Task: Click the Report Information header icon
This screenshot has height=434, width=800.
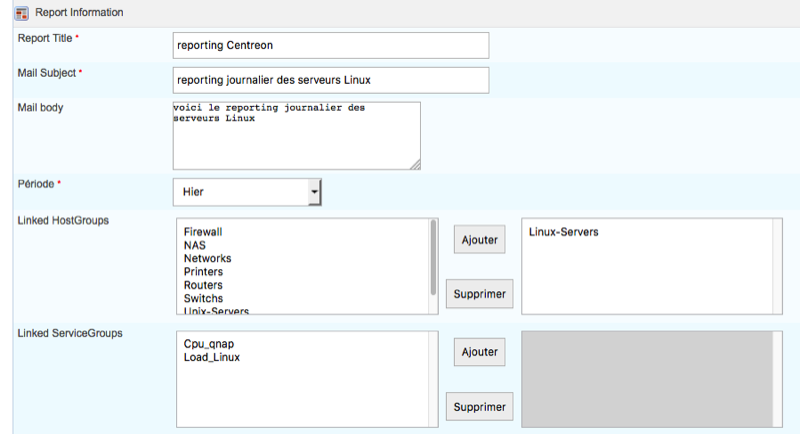Action: pos(19,12)
